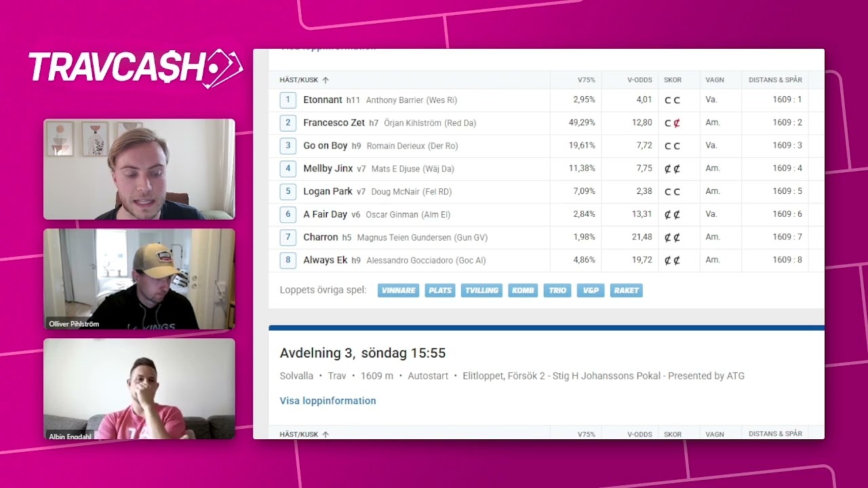
Task: Click the barefoot shoe icons for Mellby Jinx
Action: [x=672, y=169]
